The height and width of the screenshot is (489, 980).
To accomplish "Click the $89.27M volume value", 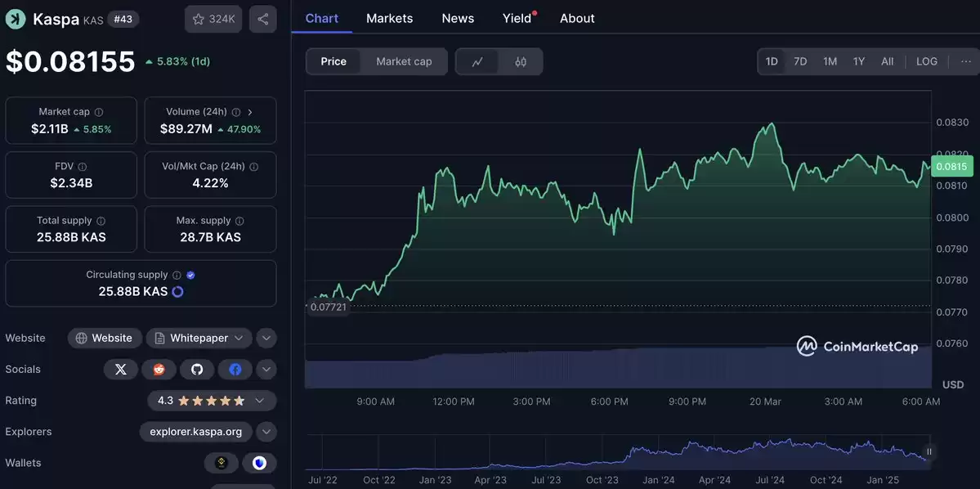I will (186, 129).
